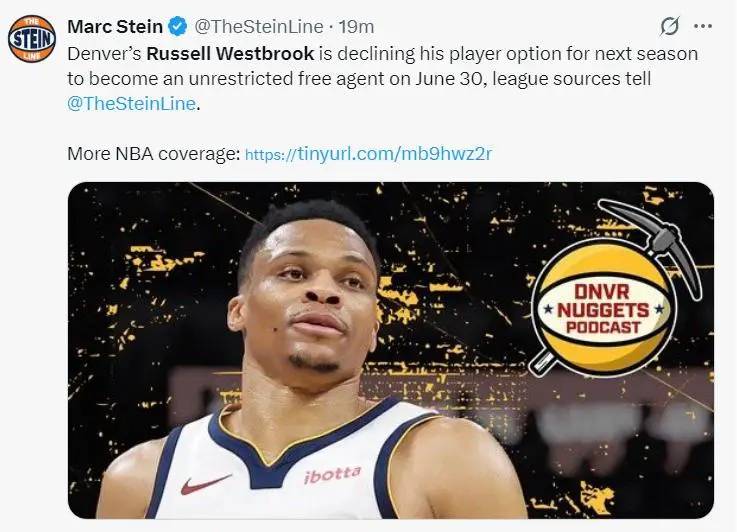Click the bold Russell Westbrook text

230,54
